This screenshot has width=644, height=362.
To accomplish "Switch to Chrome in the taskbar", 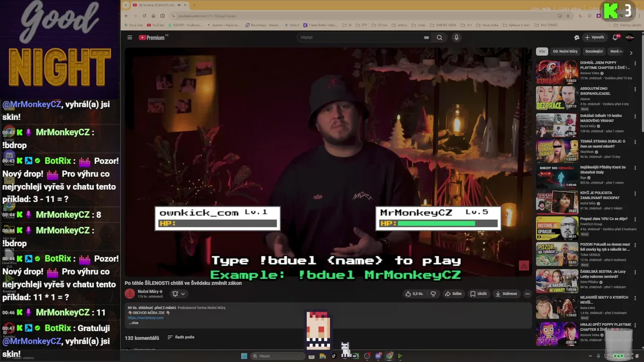I will pyautogui.click(x=389, y=356).
